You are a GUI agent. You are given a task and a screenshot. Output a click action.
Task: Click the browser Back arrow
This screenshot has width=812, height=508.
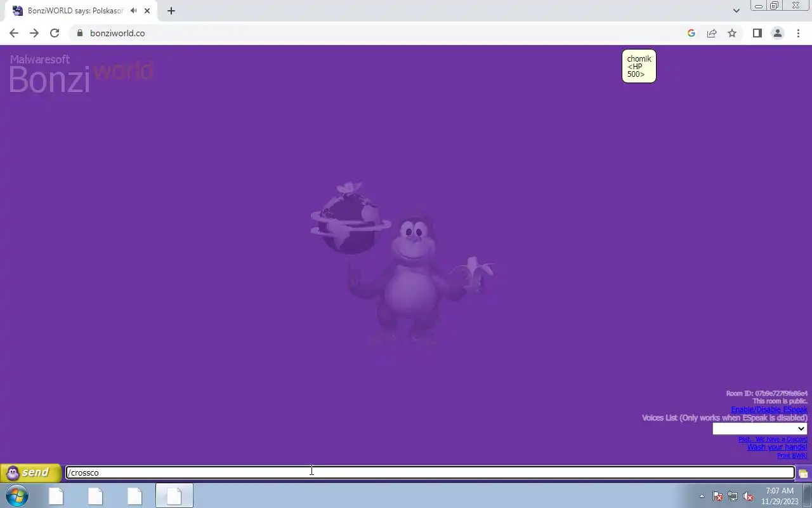coord(14,33)
